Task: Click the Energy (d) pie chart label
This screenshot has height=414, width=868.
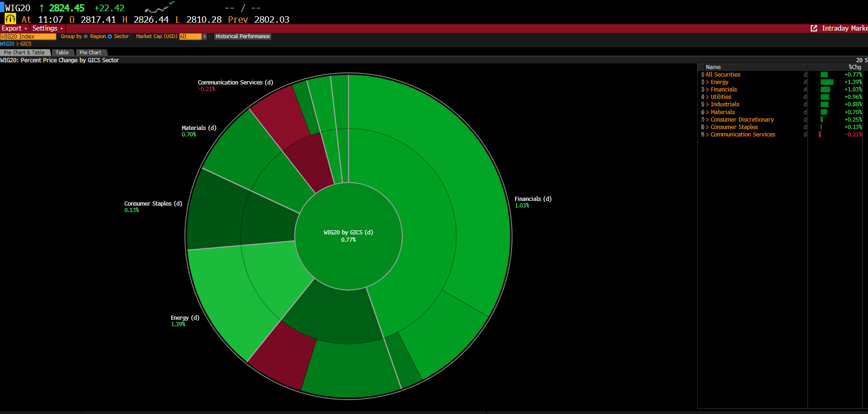Action: pos(185,318)
